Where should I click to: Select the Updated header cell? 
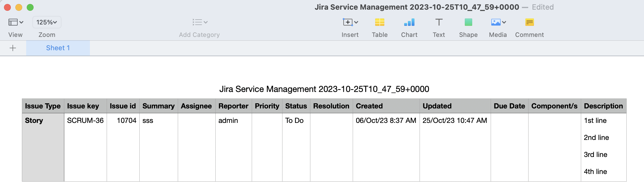(455, 106)
